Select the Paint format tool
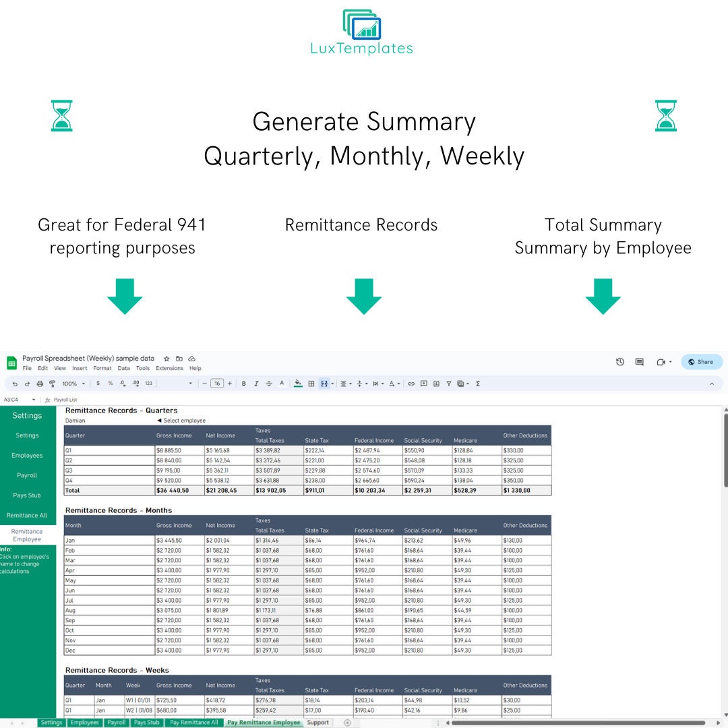Image resolution: width=728 pixels, height=728 pixels. pos(52,384)
